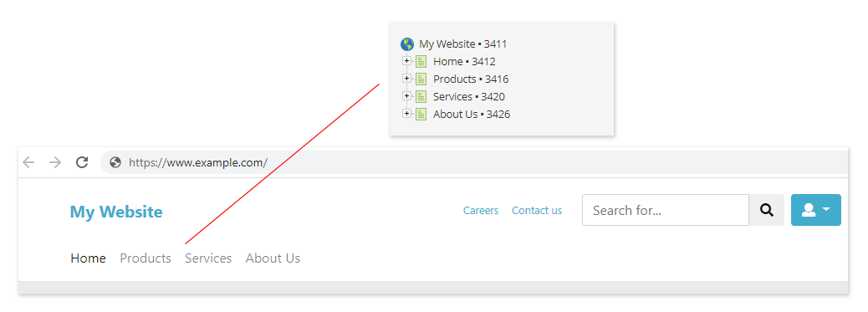Click the browser back arrow
Image resolution: width=868 pixels, height=312 pixels.
click(x=28, y=162)
